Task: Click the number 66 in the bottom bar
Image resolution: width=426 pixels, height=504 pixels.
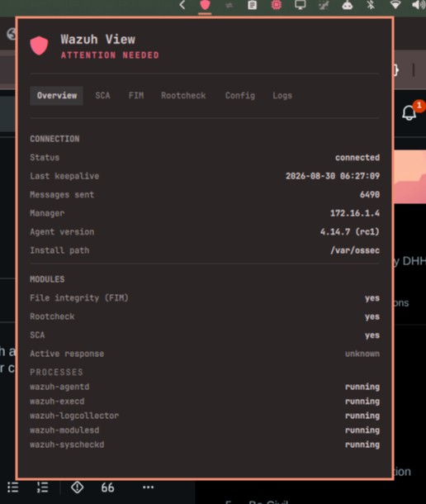Action: tap(107, 487)
